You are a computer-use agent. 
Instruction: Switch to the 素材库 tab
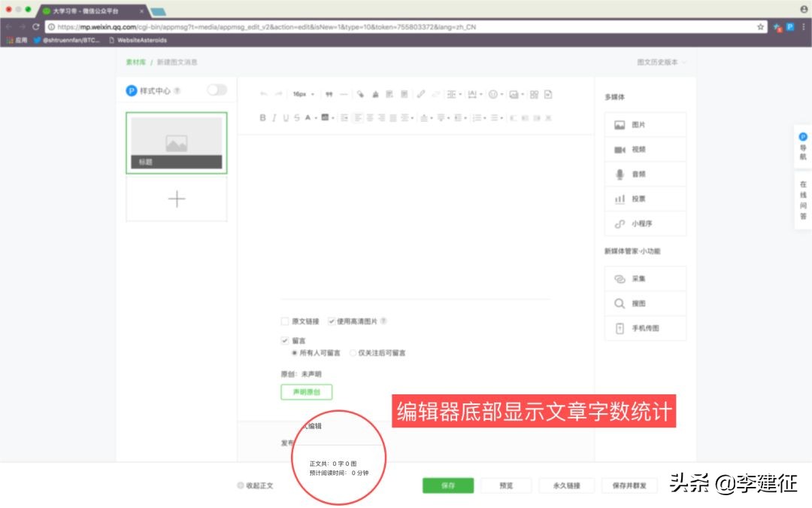point(136,62)
